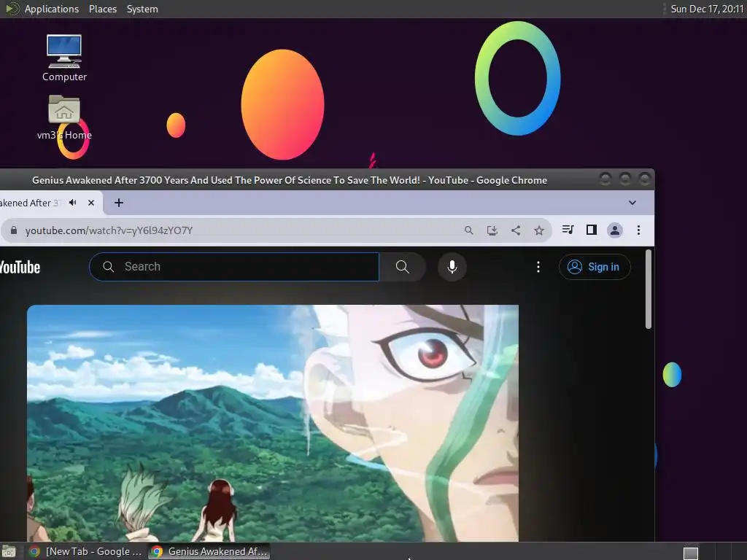Click the YouTube video player
Image resolution: width=747 pixels, height=560 pixels.
click(273, 423)
